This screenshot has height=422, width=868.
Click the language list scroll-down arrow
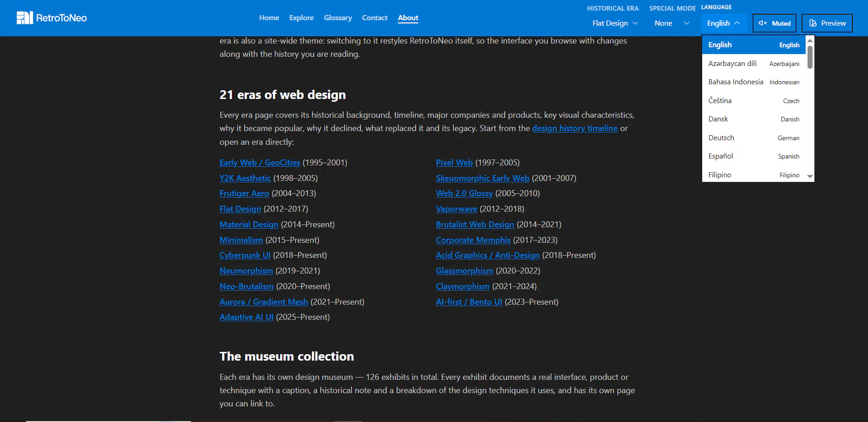click(810, 176)
